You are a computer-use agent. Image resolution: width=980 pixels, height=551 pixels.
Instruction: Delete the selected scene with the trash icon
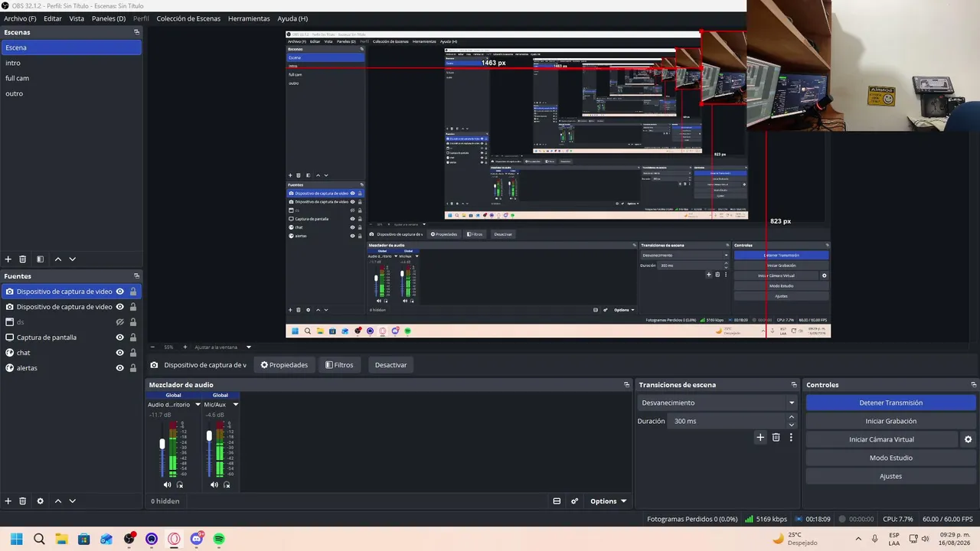(23, 259)
